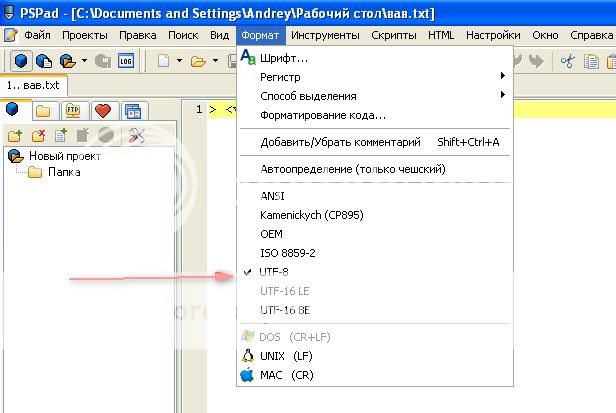Screen dimensions: 616x413
Task: Click the add folder to project icon
Action: point(15,136)
